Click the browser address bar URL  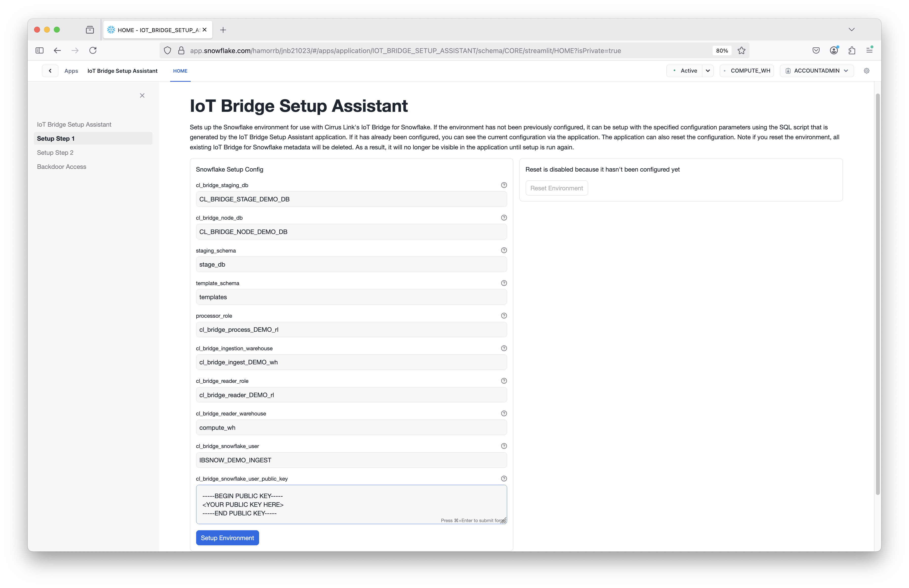click(405, 51)
